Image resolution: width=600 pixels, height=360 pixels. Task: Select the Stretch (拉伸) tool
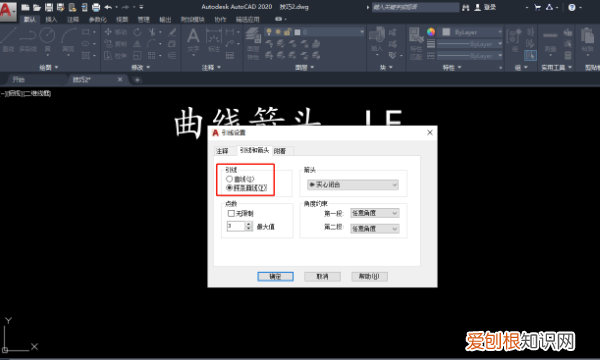pos(116,56)
